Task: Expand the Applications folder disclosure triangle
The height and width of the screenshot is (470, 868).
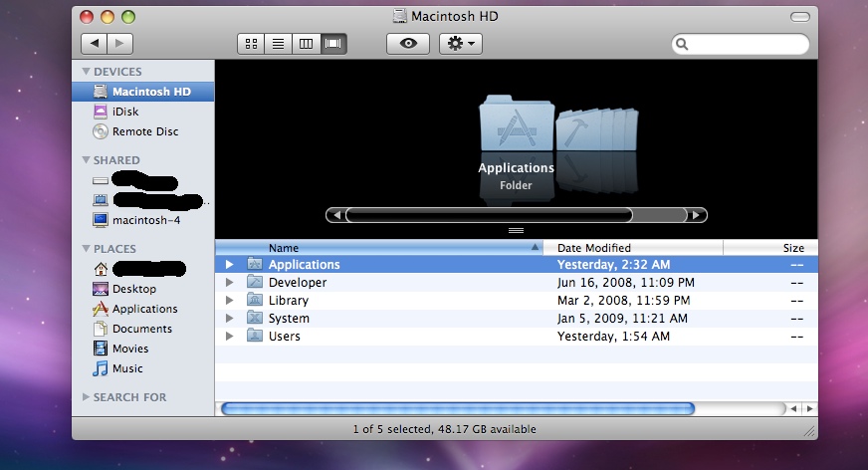Action: (229, 265)
